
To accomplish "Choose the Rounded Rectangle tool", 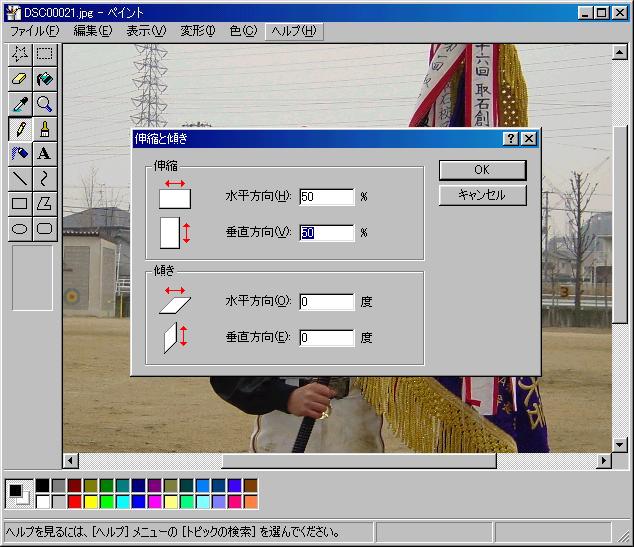I will 44,229.
